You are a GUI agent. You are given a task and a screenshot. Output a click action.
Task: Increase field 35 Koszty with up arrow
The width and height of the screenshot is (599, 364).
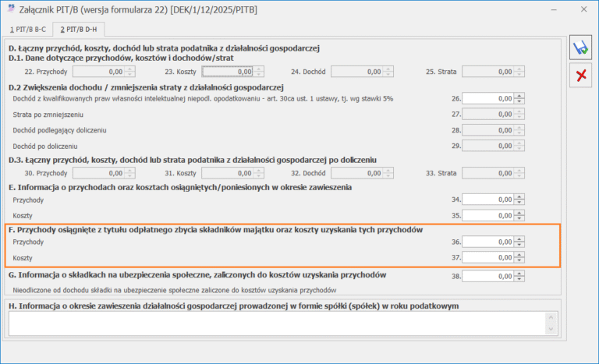tap(519, 213)
